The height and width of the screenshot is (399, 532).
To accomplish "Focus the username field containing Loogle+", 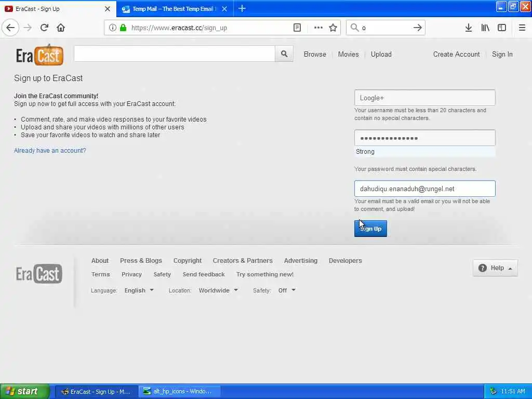I will click(x=424, y=98).
